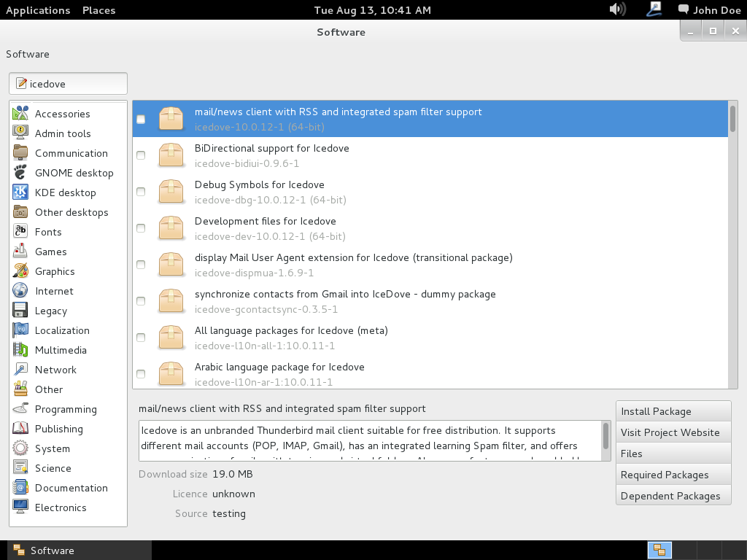Select the Fonts category icon

point(20,231)
